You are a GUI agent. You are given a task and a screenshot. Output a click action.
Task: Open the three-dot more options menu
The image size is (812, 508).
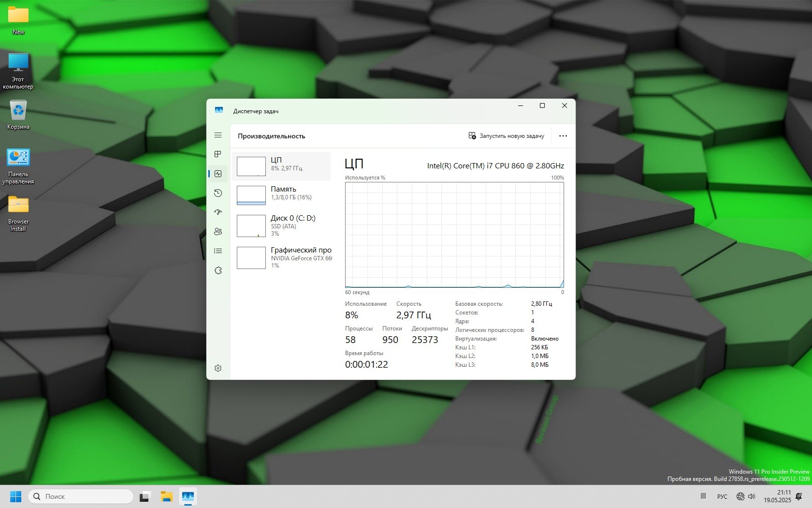(563, 136)
